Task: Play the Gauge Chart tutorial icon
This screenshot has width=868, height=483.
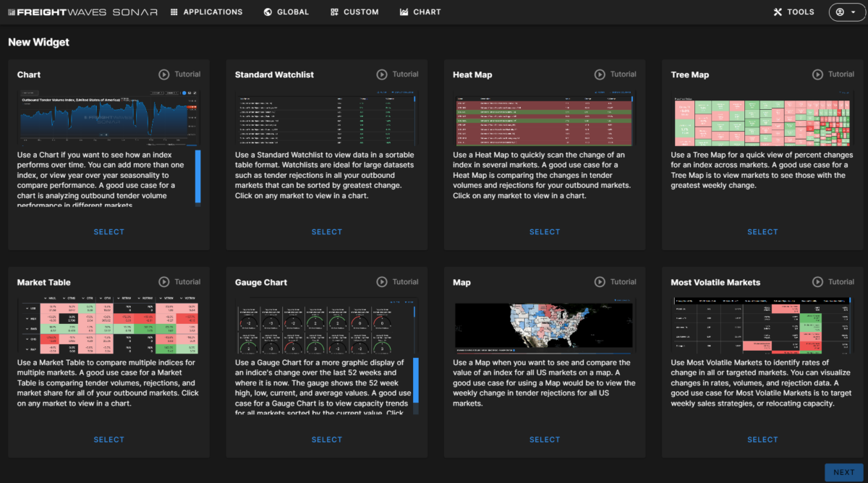Action: coord(382,282)
